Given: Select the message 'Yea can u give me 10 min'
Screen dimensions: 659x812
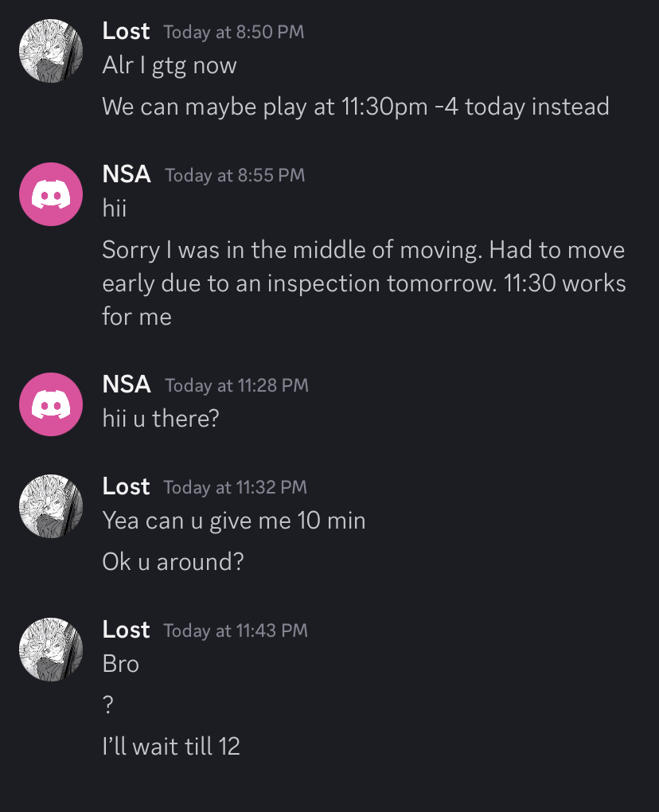Looking at the screenshot, I should [x=234, y=521].
